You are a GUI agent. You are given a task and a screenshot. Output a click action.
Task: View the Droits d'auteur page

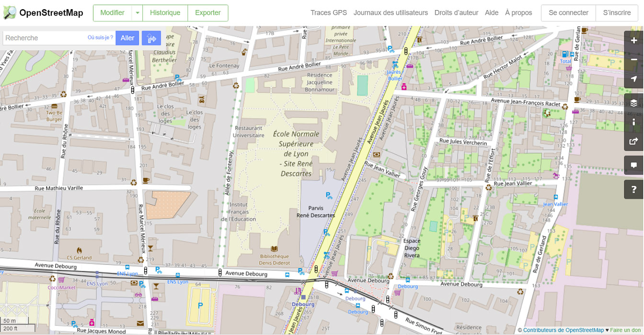click(x=456, y=13)
